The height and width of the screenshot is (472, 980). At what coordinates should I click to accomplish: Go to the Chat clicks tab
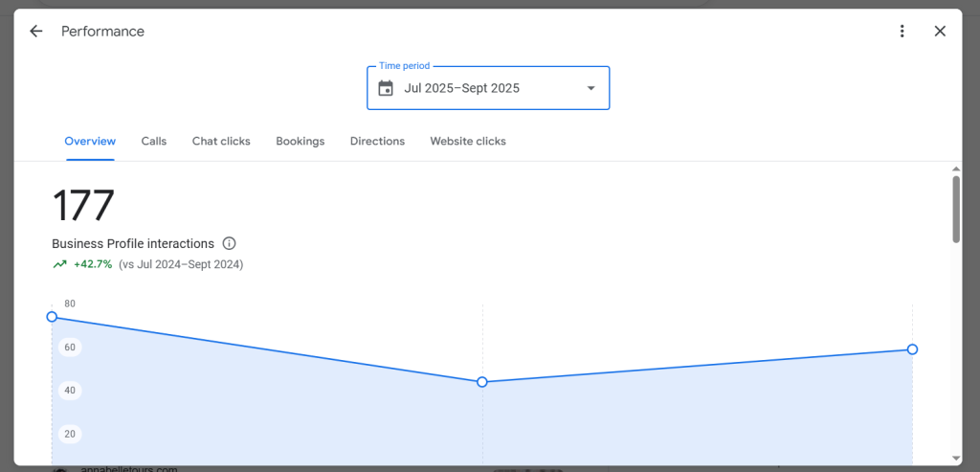pyautogui.click(x=221, y=141)
